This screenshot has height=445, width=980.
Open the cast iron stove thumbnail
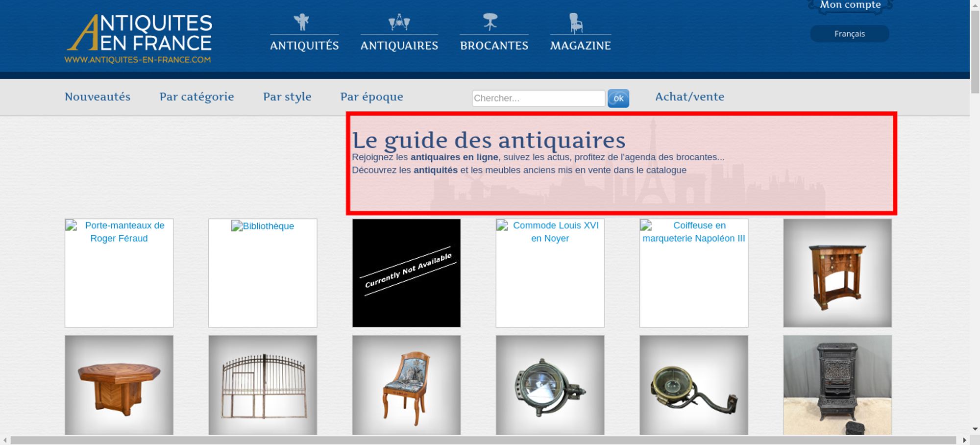pos(837,385)
